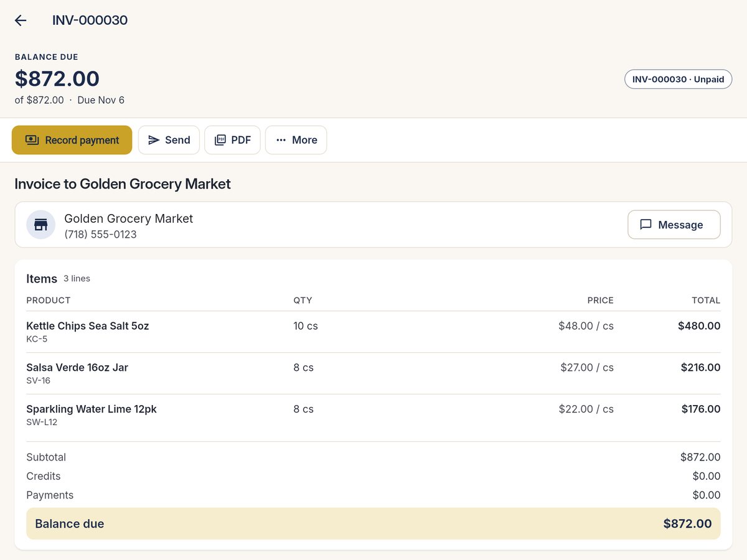This screenshot has height=560, width=747.
Task: Click the store avatar icon
Action: (41, 225)
